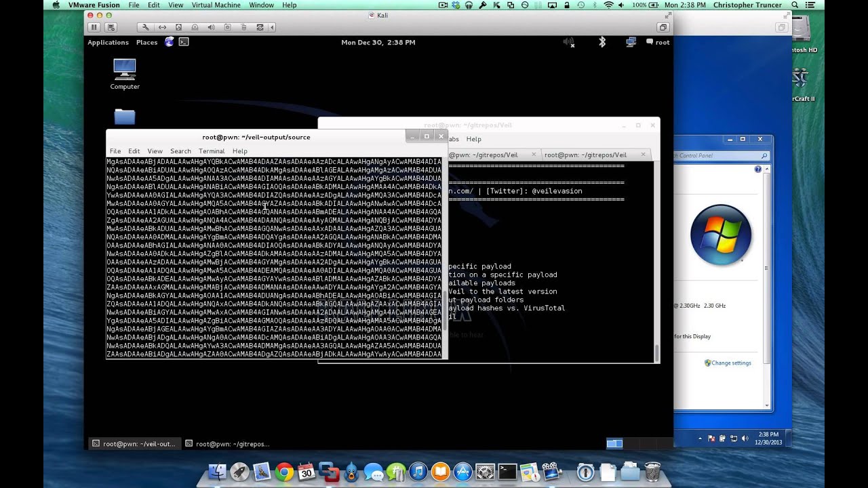
Task: Click the VMware Fusion unity view button
Action: (x=663, y=27)
